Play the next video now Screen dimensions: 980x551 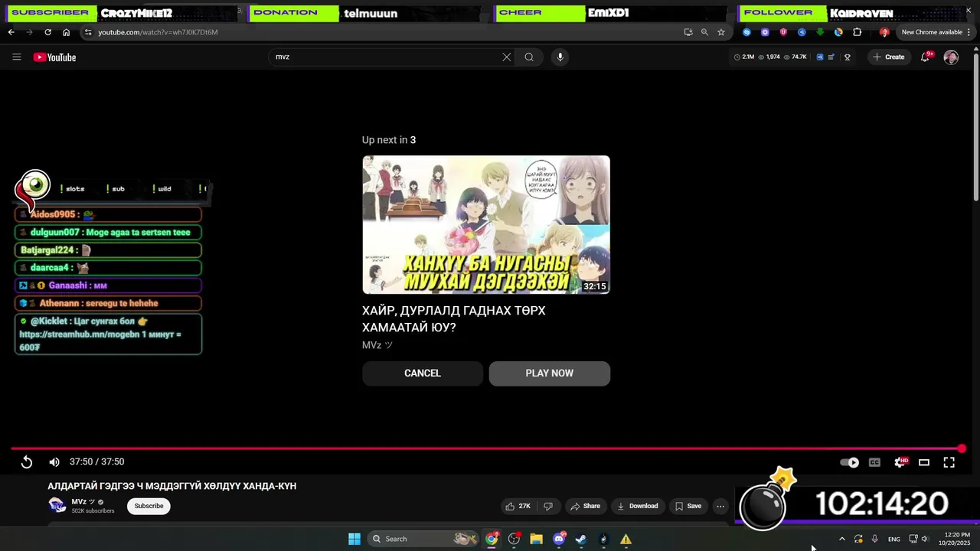pyautogui.click(x=550, y=373)
